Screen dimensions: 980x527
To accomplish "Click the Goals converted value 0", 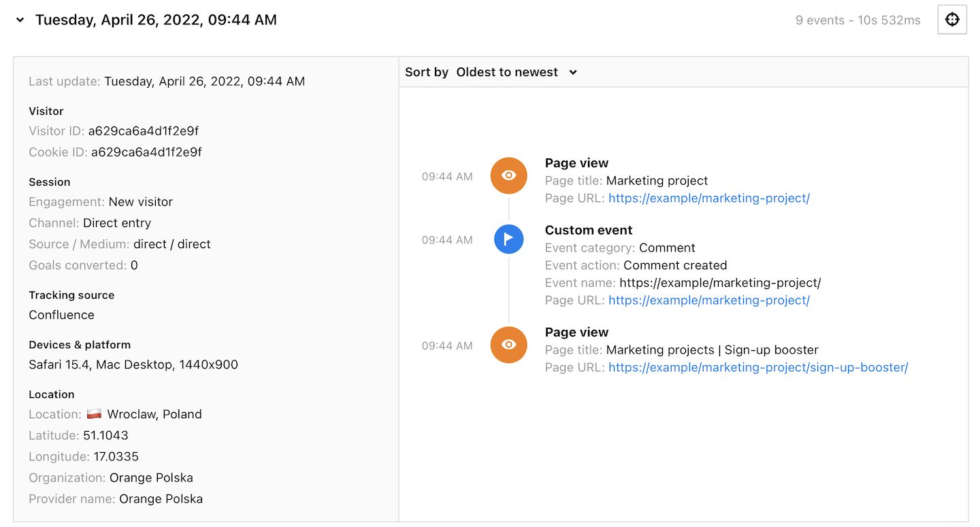I will [x=134, y=265].
